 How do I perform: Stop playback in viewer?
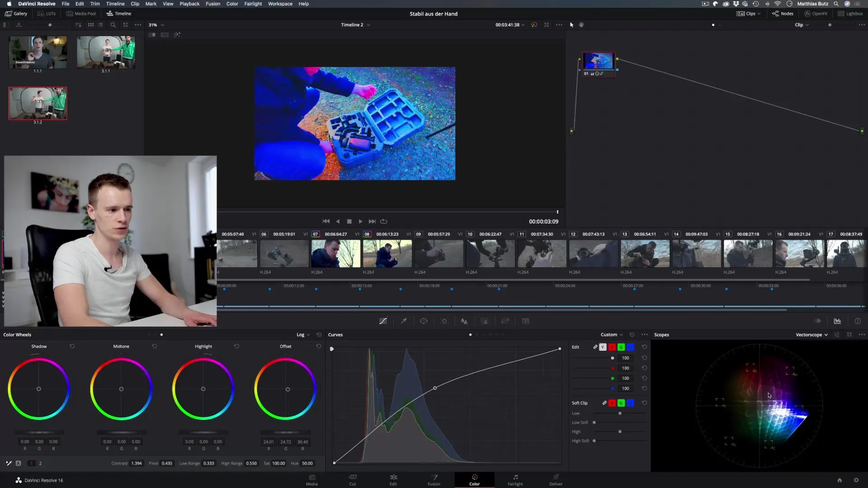349,221
